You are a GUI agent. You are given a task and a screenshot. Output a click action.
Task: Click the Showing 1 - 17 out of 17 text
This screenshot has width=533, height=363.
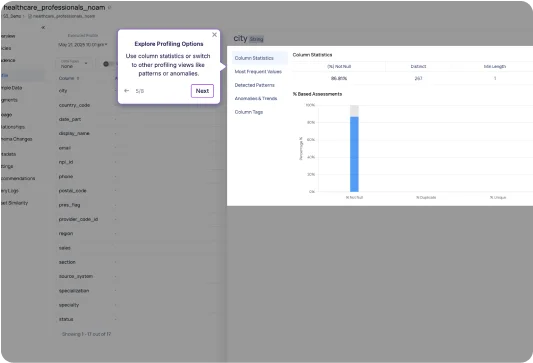(x=86, y=334)
